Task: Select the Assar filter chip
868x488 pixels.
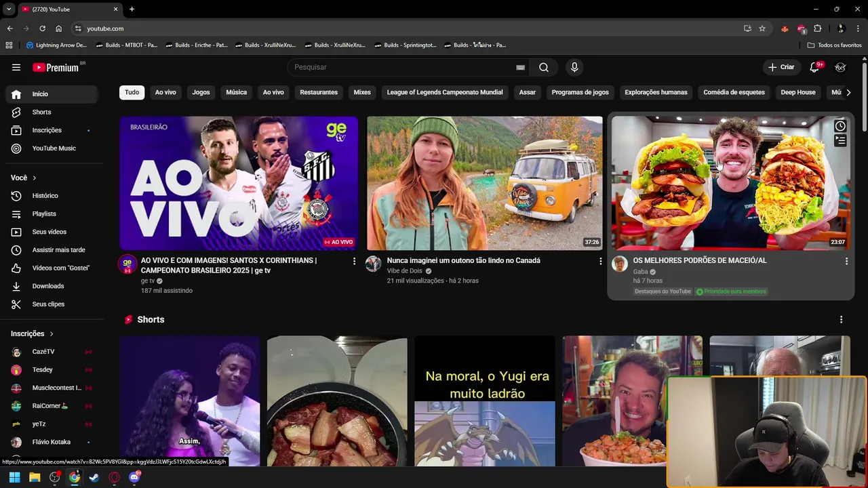Action: click(x=528, y=92)
